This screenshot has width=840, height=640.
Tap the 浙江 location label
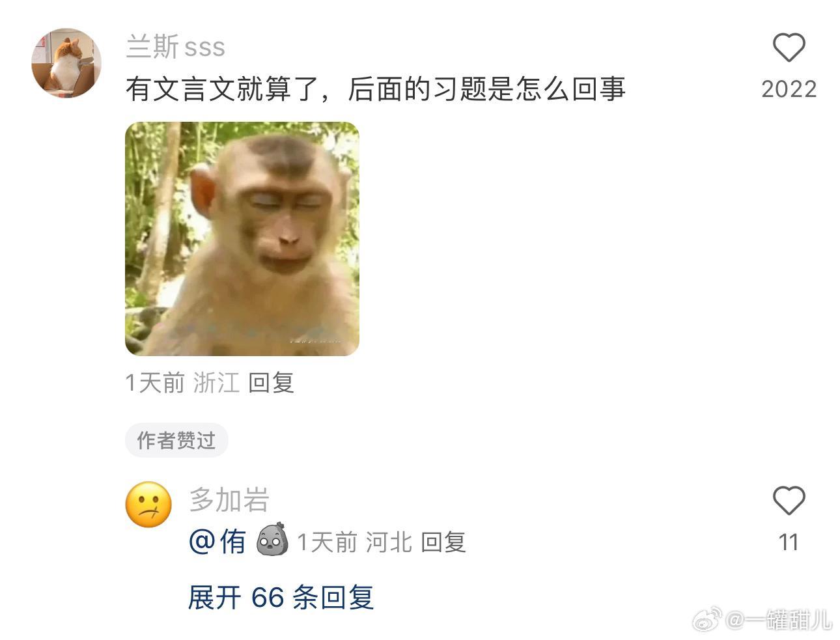pos(216,383)
